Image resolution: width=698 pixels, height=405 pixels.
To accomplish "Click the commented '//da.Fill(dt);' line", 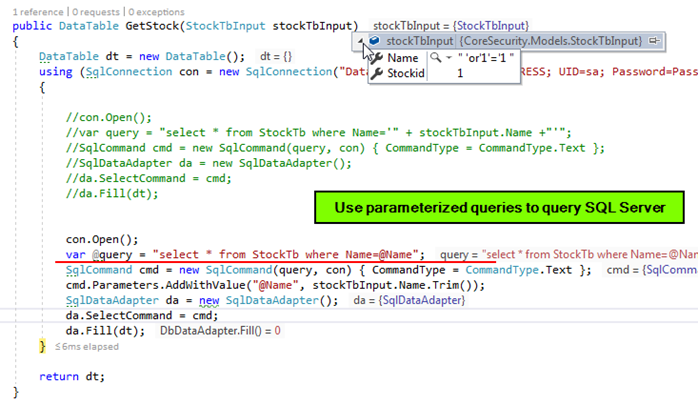I will click(112, 194).
